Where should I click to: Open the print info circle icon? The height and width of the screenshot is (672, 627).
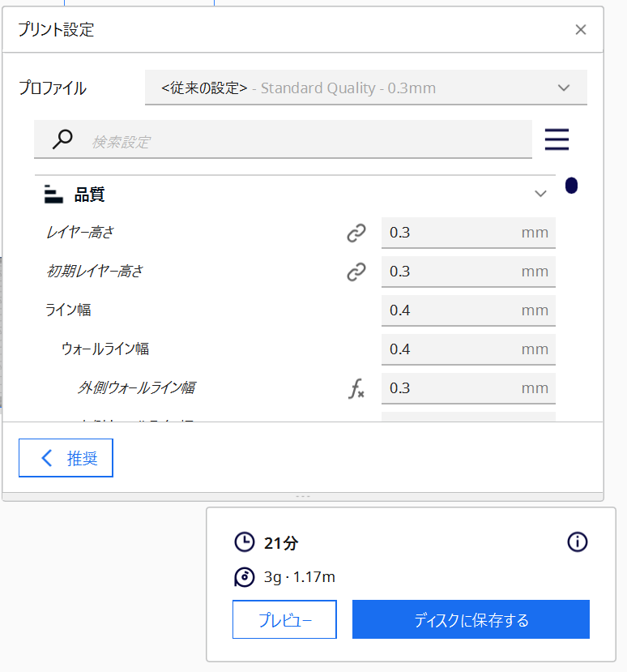[x=578, y=542]
